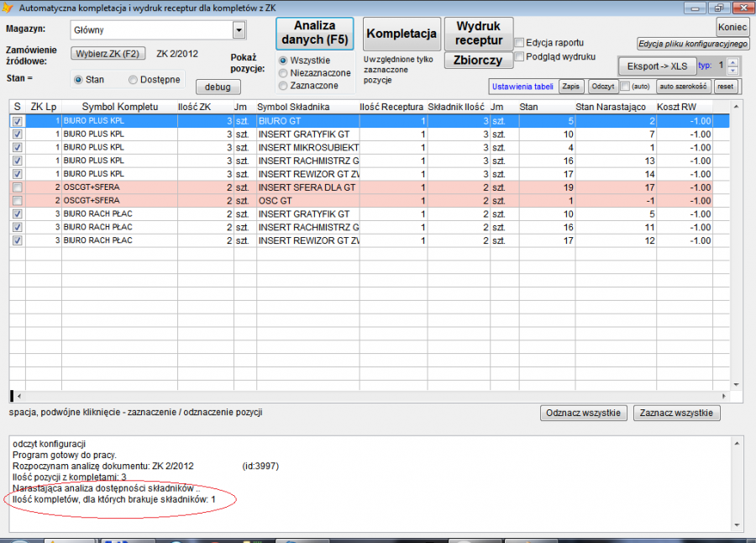Click Wydruk receptur button

[x=478, y=34]
